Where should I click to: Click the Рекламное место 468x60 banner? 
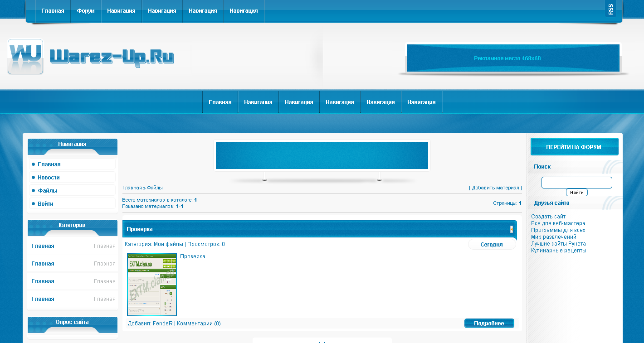click(513, 58)
